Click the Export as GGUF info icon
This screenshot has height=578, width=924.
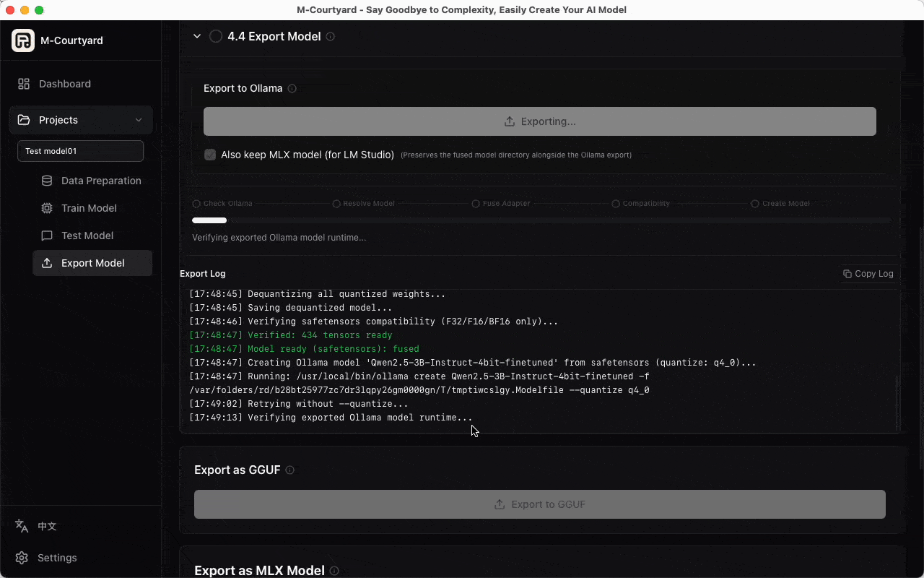[x=289, y=470]
